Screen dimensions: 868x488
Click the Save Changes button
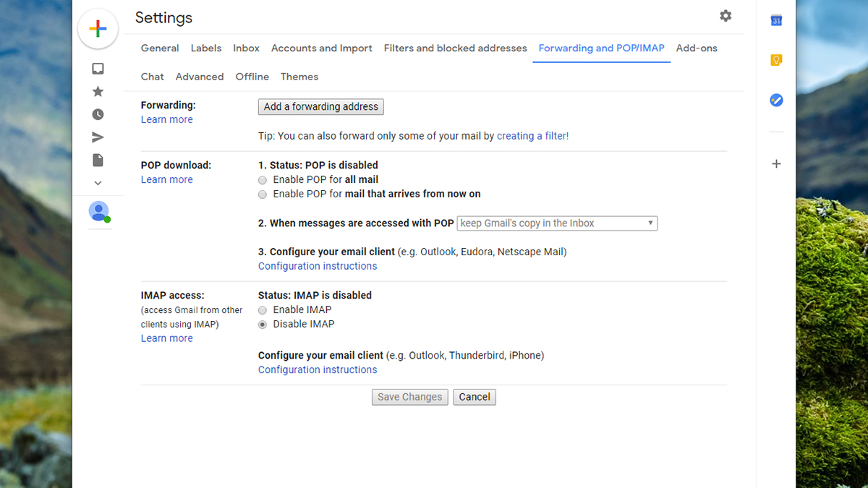[409, 397]
